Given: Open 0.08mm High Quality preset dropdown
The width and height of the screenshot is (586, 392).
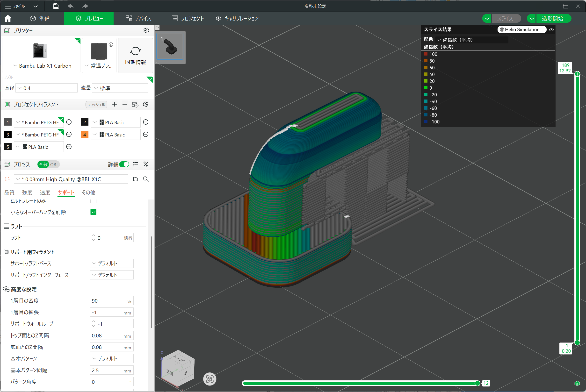Looking at the screenshot, I should coord(71,179).
